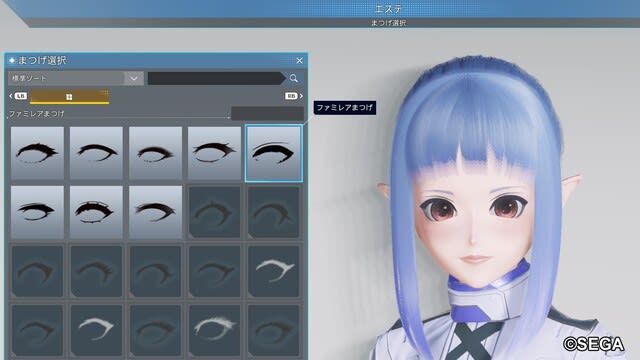
Task: Select the highlighted yellow category tab
Action: click(x=69, y=96)
